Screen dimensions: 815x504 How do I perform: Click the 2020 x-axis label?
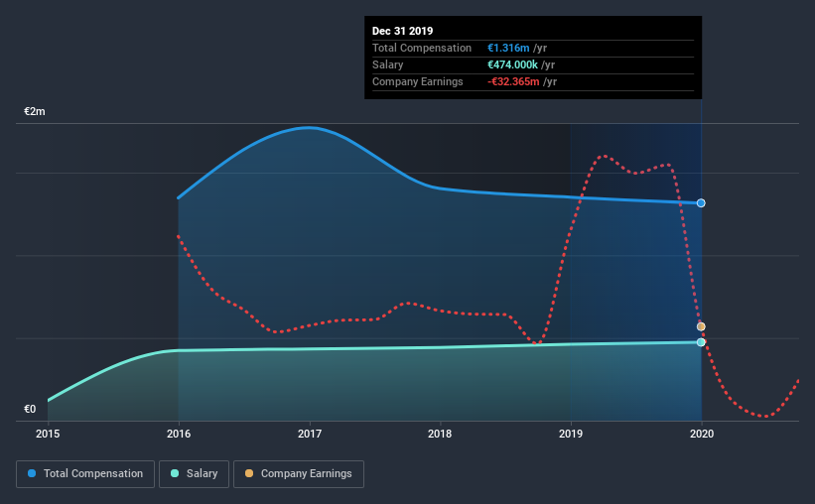(x=702, y=434)
